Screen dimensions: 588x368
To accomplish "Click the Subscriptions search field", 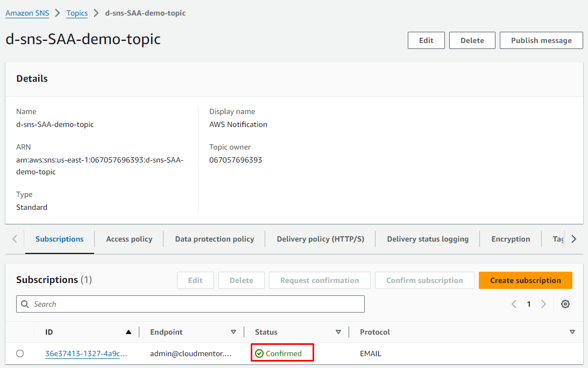I will pyautogui.click(x=190, y=304).
